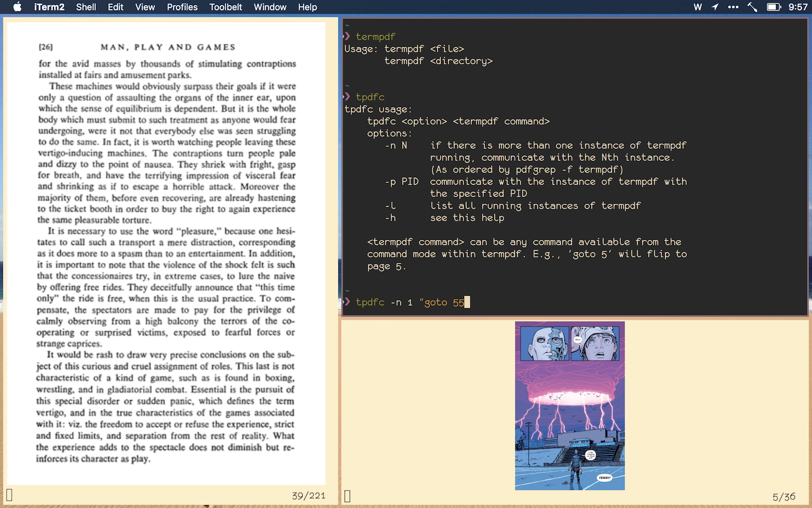Click the comic's top-left face panel

(545, 343)
